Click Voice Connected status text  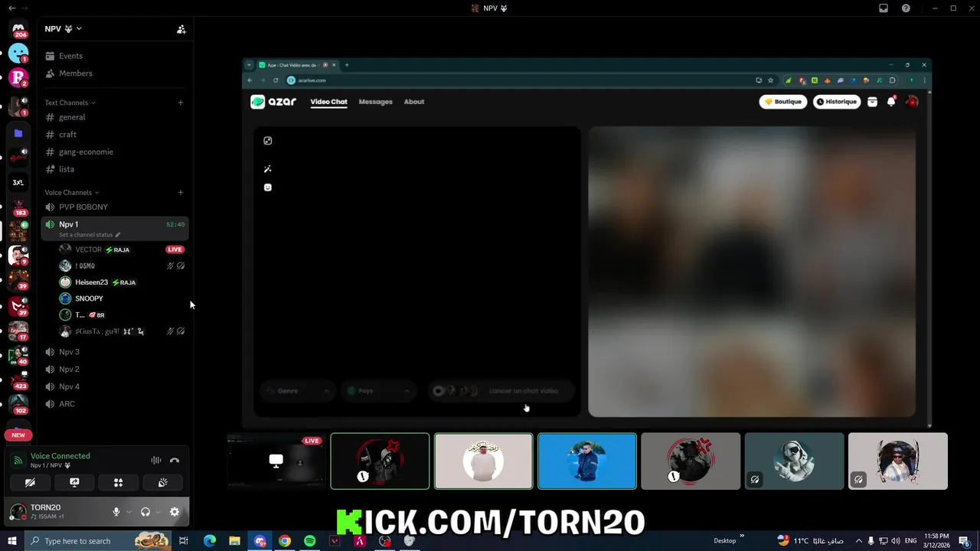point(60,456)
